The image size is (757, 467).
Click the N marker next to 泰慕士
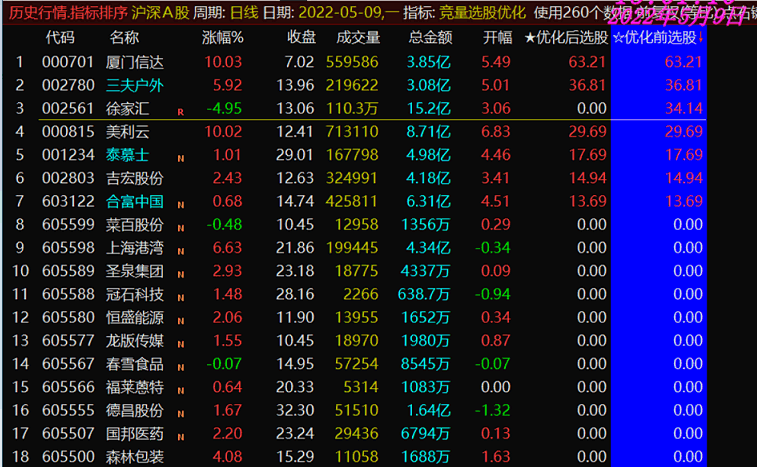click(181, 158)
